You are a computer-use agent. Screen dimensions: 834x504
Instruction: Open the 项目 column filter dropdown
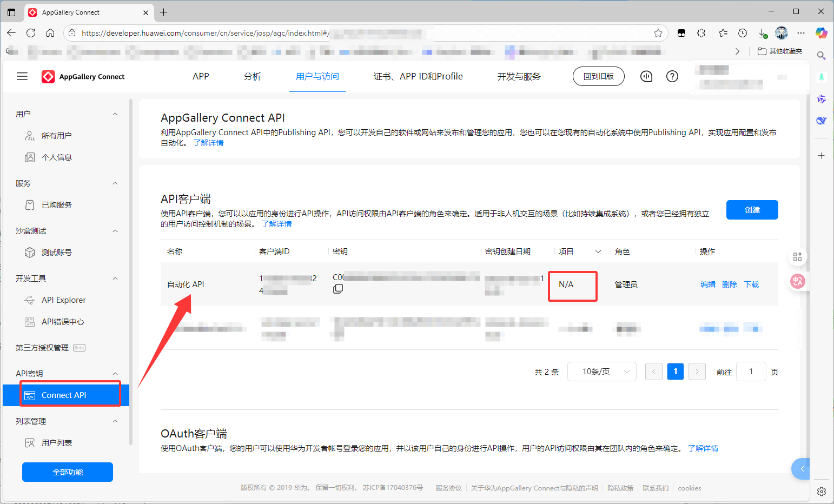click(x=598, y=251)
